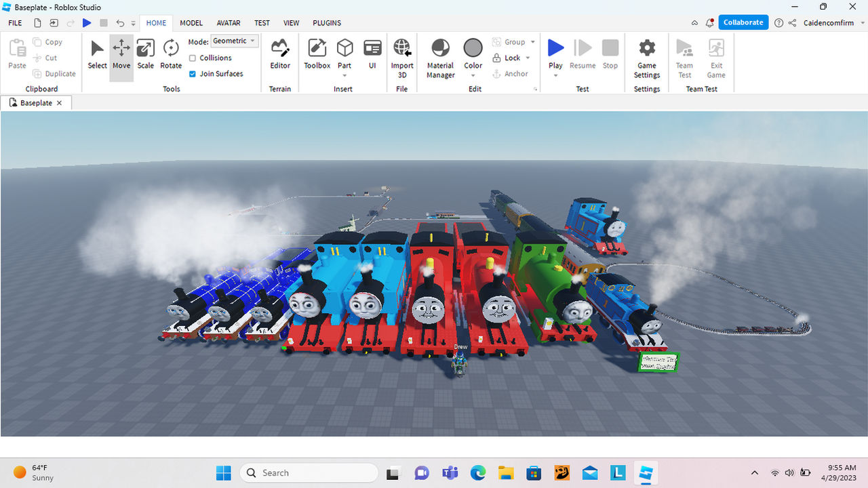The width and height of the screenshot is (868, 488).
Task: Open the Mode Geometric dropdown
Action: click(x=235, y=41)
